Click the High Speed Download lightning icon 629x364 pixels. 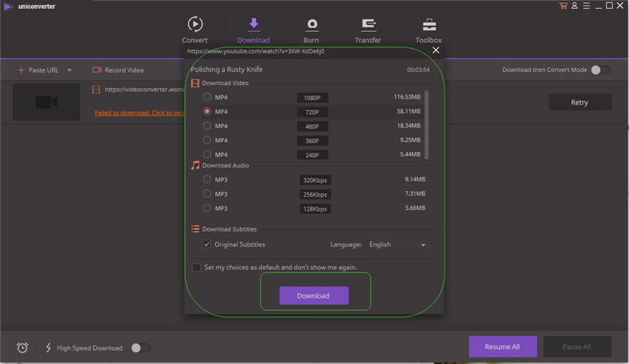(49, 348)
